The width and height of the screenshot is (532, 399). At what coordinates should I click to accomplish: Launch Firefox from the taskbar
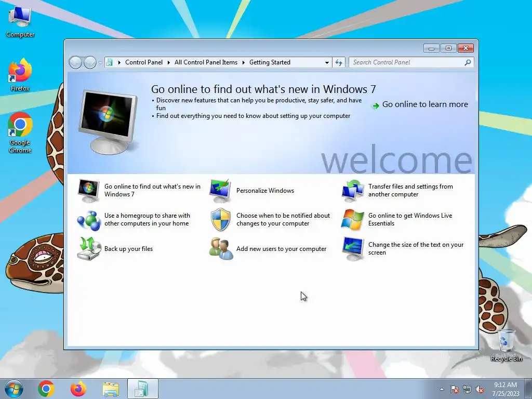[x=78, y=389]
